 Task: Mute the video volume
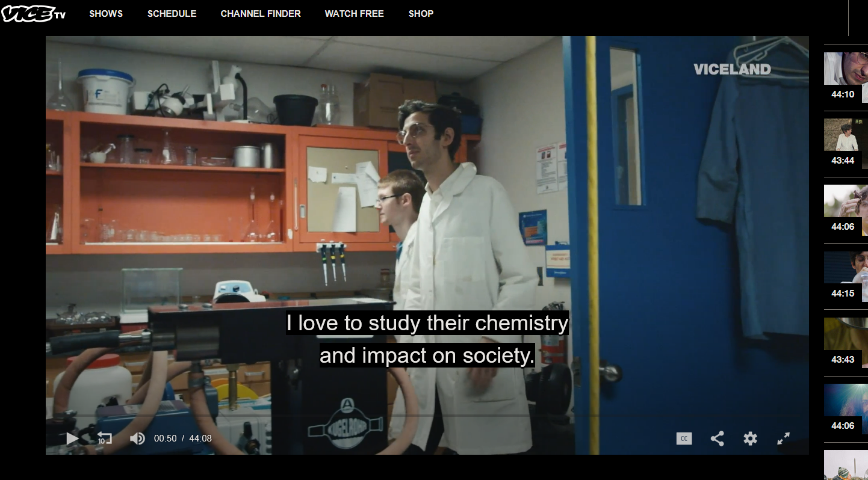137,438
